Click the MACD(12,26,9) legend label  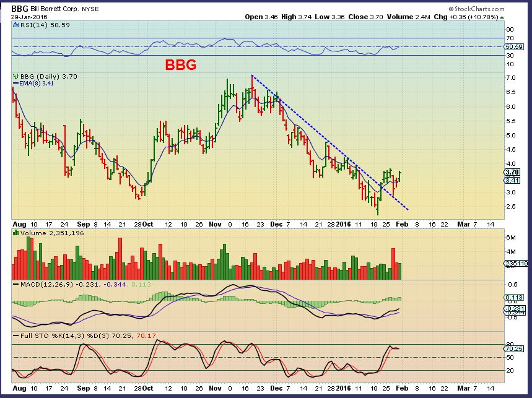point(46,285)
